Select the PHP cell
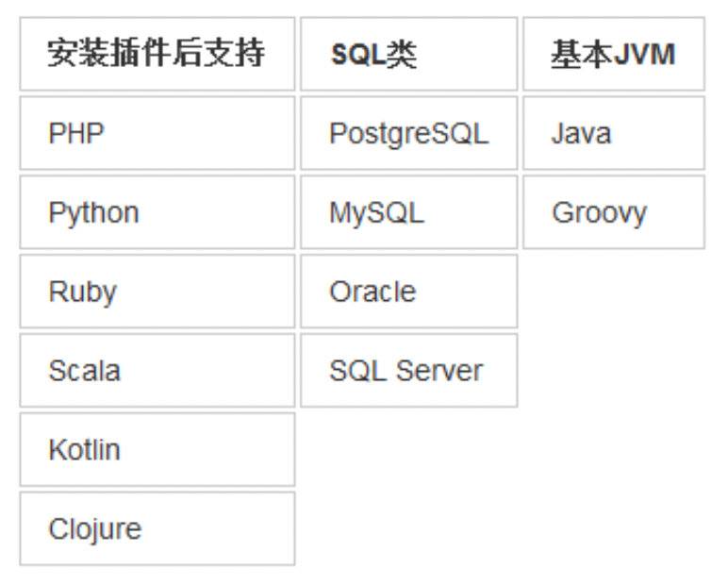The image size is (728, 585). click(157, 133)
